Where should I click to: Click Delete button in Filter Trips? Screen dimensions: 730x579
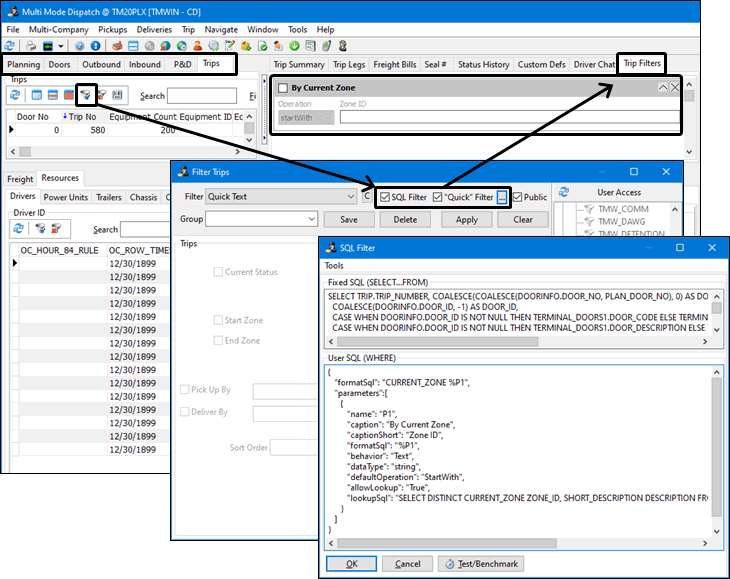405,219
